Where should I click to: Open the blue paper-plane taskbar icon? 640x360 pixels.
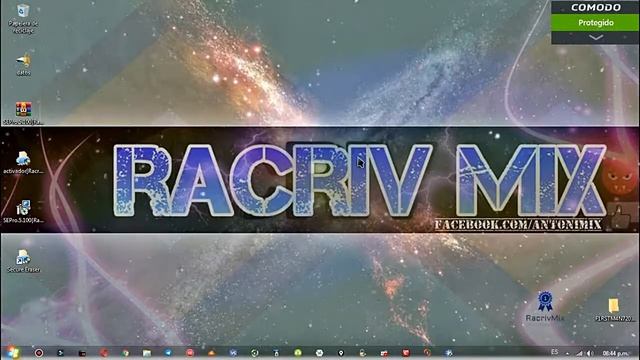point(168,353)
